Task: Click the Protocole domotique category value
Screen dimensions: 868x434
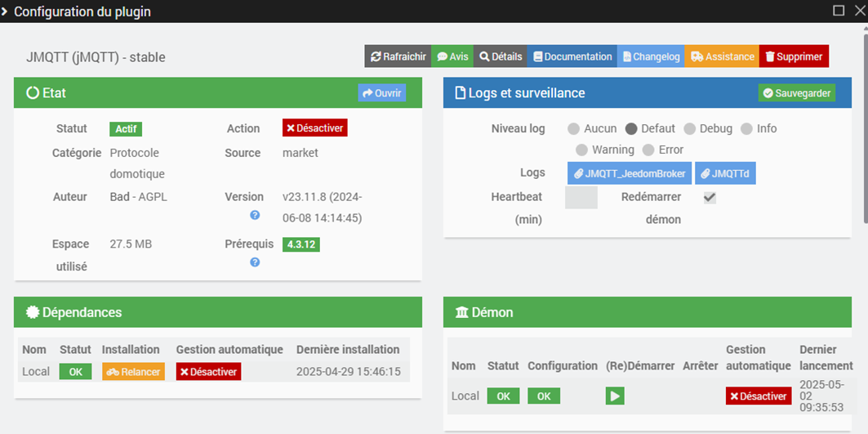Action: pyautogui.click(x=137, y=163)
